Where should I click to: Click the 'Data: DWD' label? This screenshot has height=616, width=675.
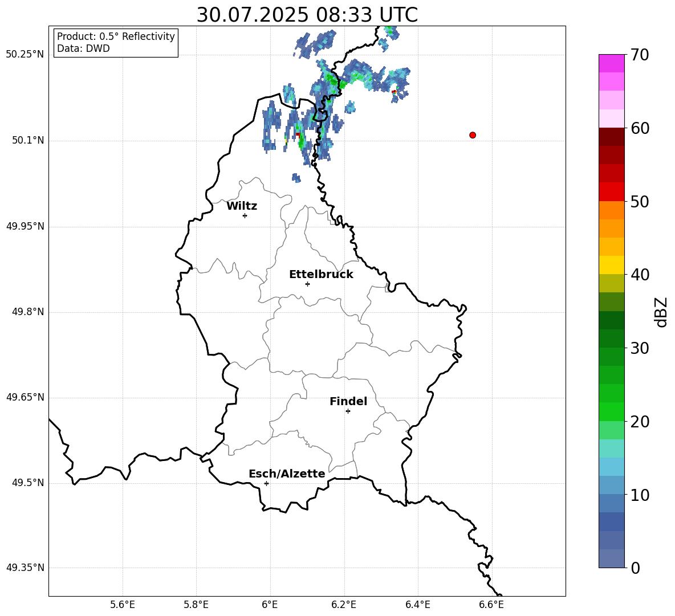pos(83,48)
